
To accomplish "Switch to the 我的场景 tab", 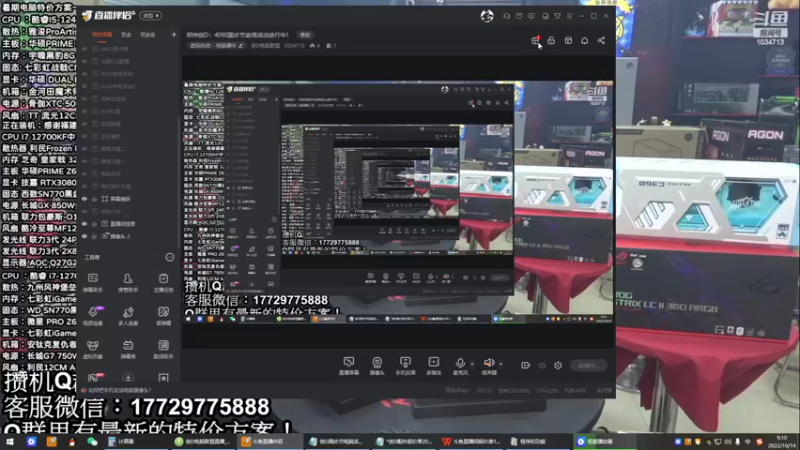I will click(102, 35).
